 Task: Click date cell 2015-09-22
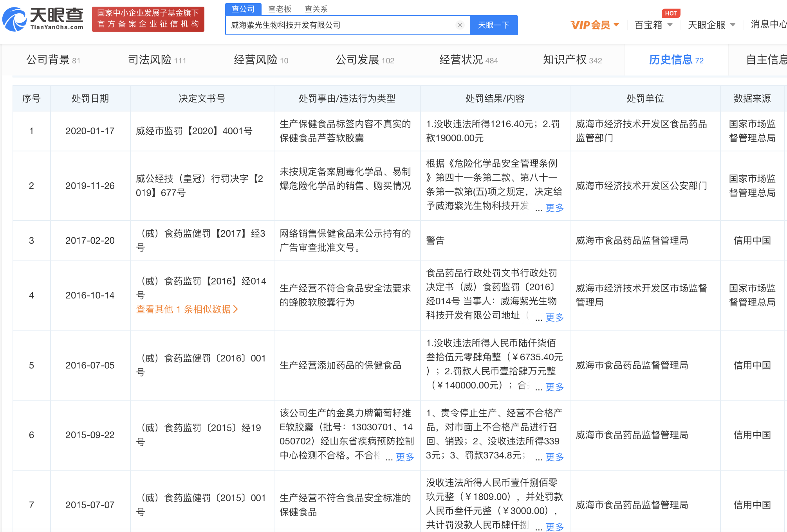(x=90, y=435)
